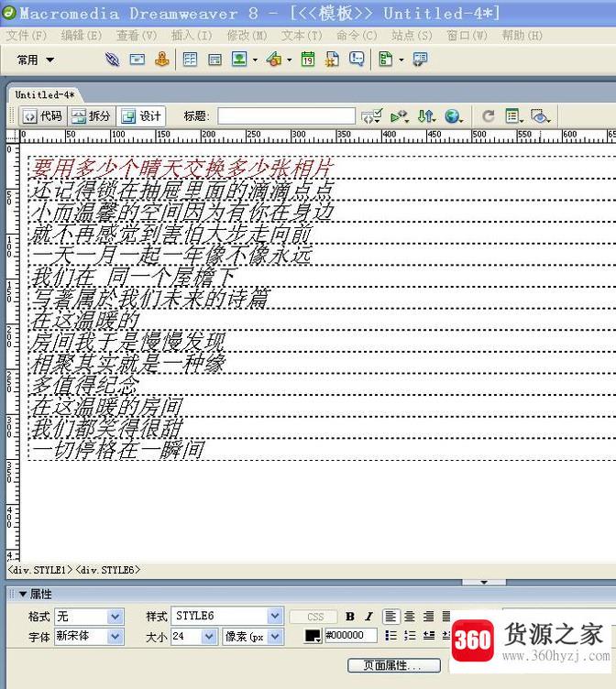The image size is (616, 689).
Task: Open the 站点(S) menu
Action: click(x=412, y=36)
